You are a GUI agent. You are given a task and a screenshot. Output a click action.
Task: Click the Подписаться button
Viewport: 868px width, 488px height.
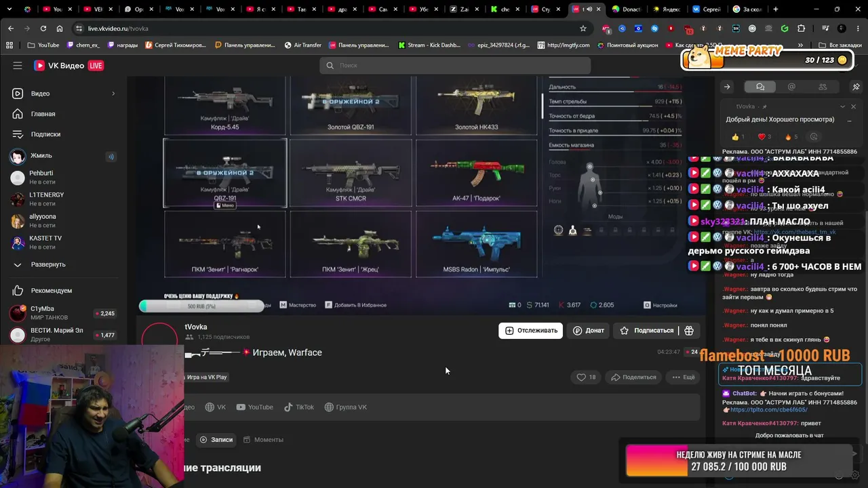[x=647, y=331]
